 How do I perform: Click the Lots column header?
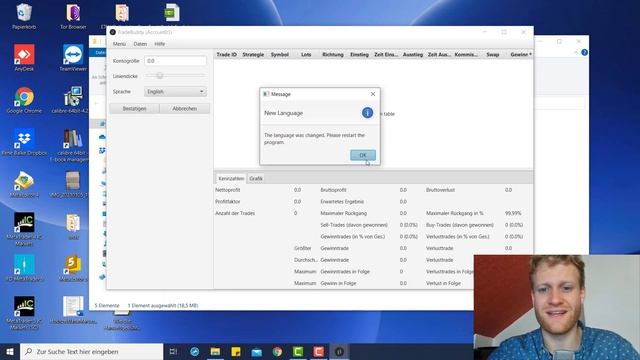[x=306, y=54]
